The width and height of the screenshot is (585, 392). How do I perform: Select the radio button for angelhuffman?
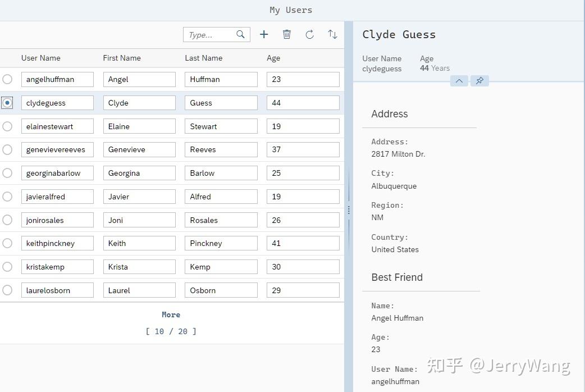tap(7, 79)
